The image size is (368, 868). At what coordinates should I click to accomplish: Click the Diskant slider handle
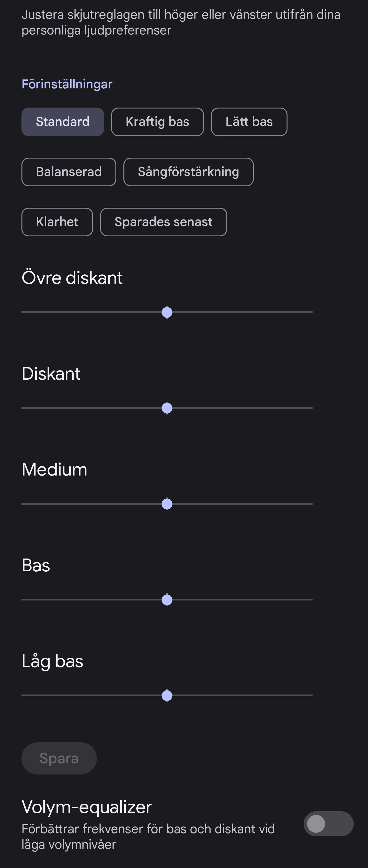coord(167,408)
